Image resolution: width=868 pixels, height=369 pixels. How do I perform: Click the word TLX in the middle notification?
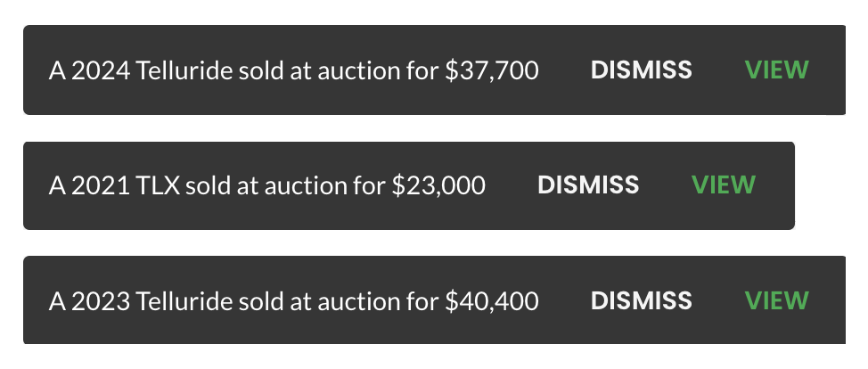coord(158,185)
